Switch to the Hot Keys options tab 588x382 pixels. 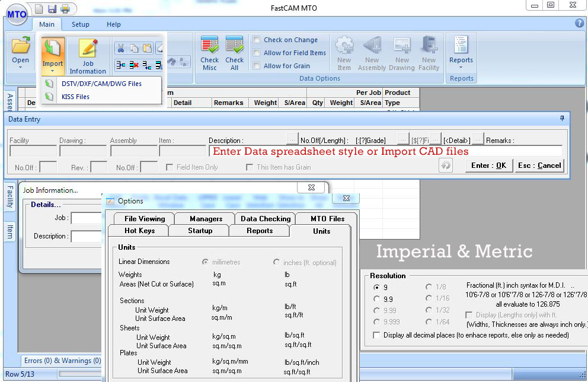point(139,230)
